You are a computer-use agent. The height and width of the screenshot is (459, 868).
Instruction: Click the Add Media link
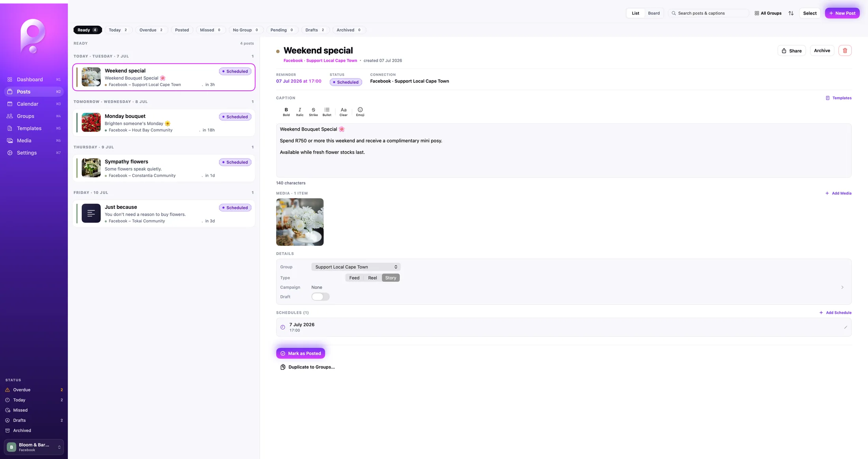point(838,193)
